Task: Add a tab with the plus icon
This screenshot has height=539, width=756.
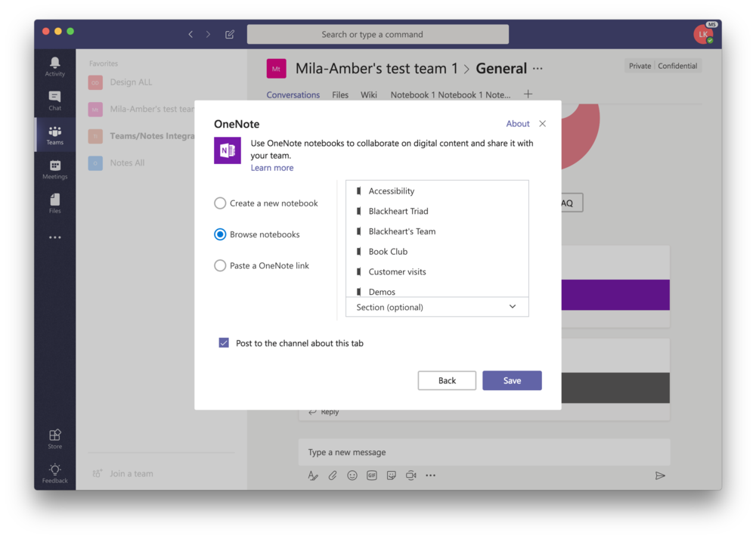Action: [528, 94]
